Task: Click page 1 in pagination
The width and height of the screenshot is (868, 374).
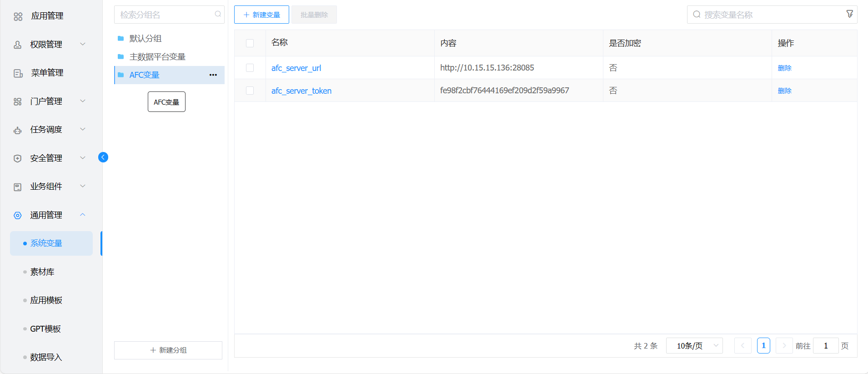Action: [763, 346]
